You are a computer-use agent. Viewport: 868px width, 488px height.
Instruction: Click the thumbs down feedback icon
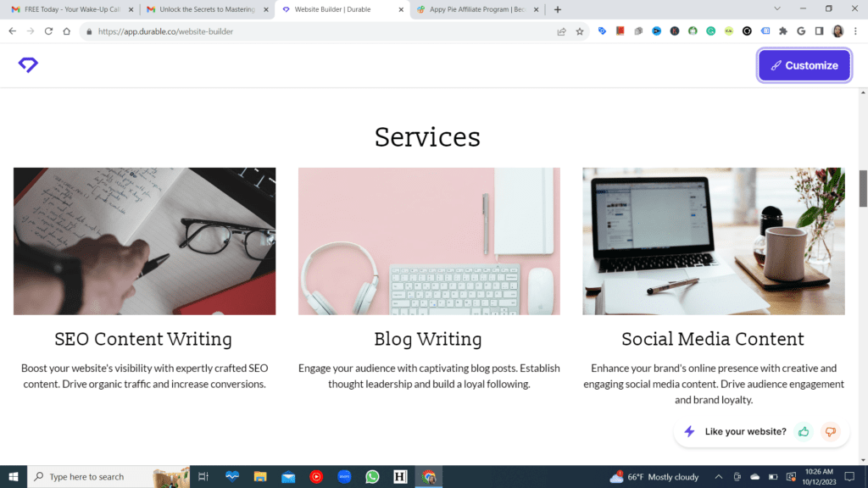click(831, 431)
